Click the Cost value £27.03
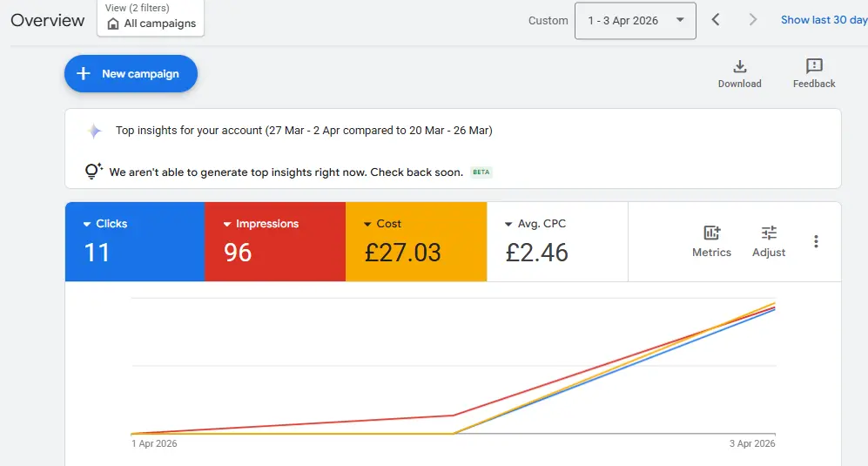The width and height of the screenshot is (868, 466). pos(402,253)
